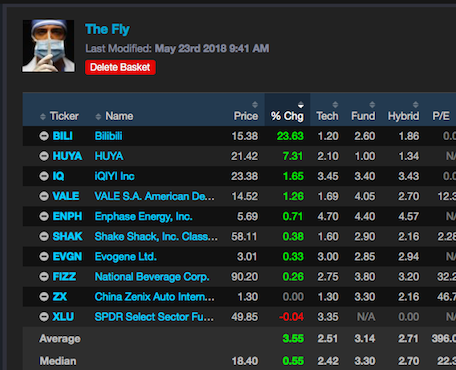Click the masked surgeon avatar thumbnail
Viewport: 456px width, 370px height.
49,46
